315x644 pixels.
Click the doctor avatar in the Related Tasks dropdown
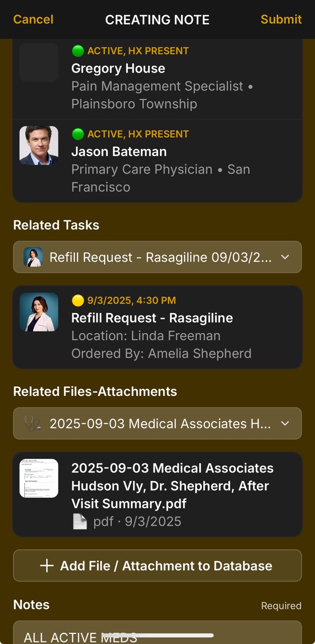33,257
